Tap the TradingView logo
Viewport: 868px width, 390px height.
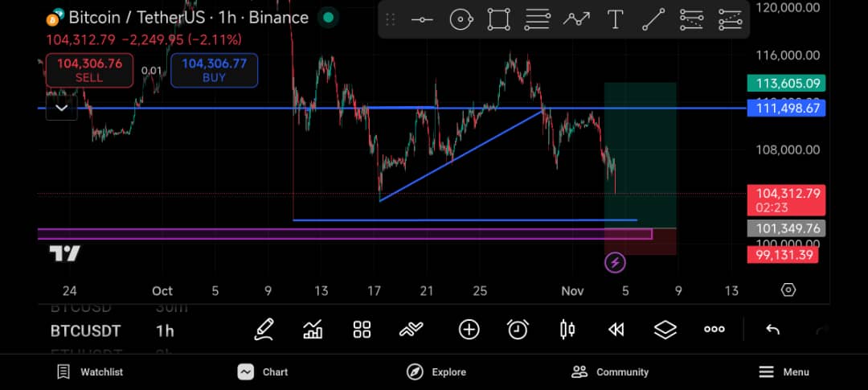click(65, 254)
